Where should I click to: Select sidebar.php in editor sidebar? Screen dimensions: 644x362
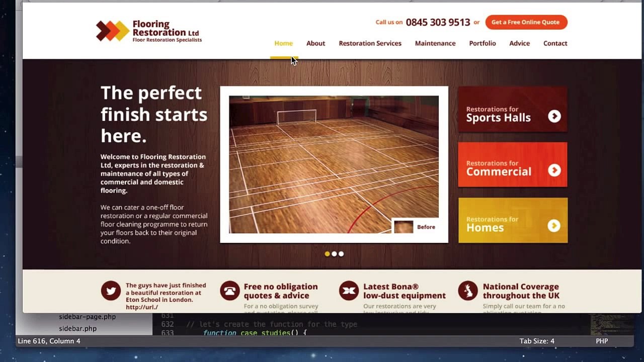point(78,328)
